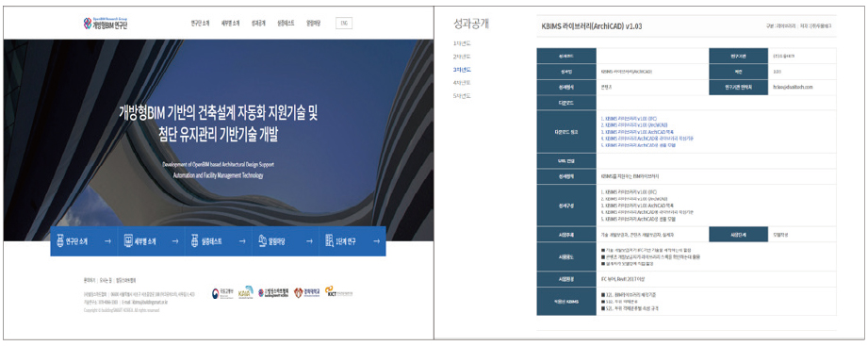Click the 빌딩스마트협회 logo in the footer
The height and width of the screenshot is (346, 868).
coord(273,293)
